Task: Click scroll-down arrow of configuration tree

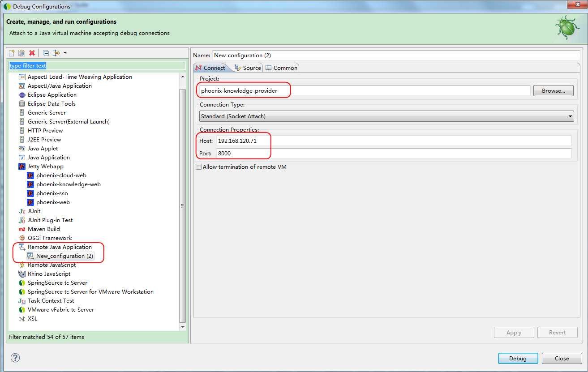Action: pos(182,327)
